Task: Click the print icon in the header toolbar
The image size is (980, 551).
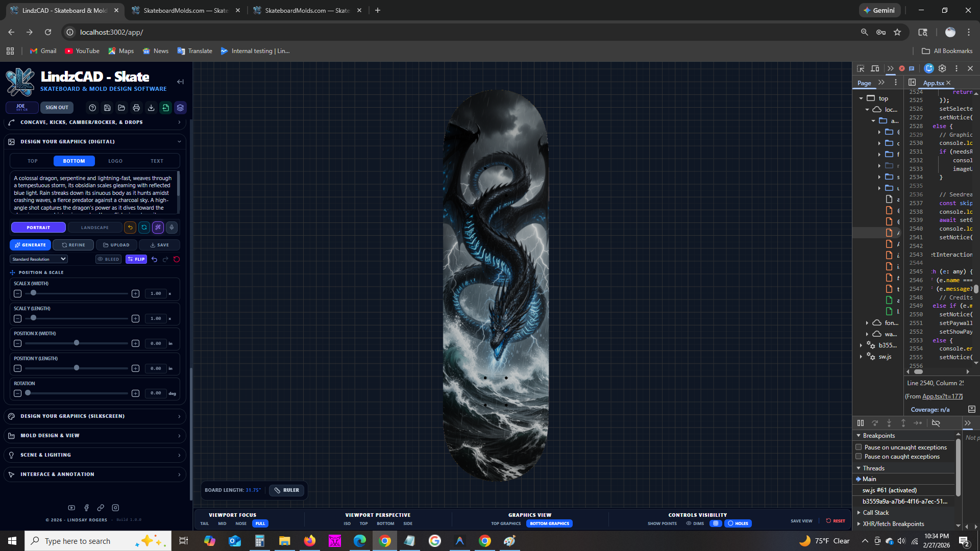Action: (136, 108)
